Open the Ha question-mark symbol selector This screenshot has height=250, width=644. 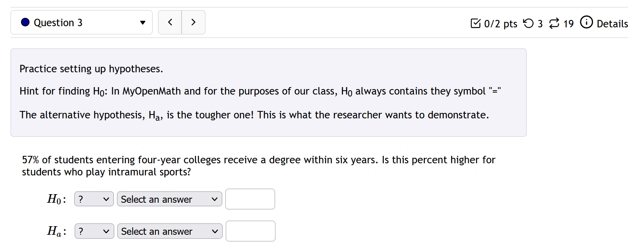coord(93,231)
